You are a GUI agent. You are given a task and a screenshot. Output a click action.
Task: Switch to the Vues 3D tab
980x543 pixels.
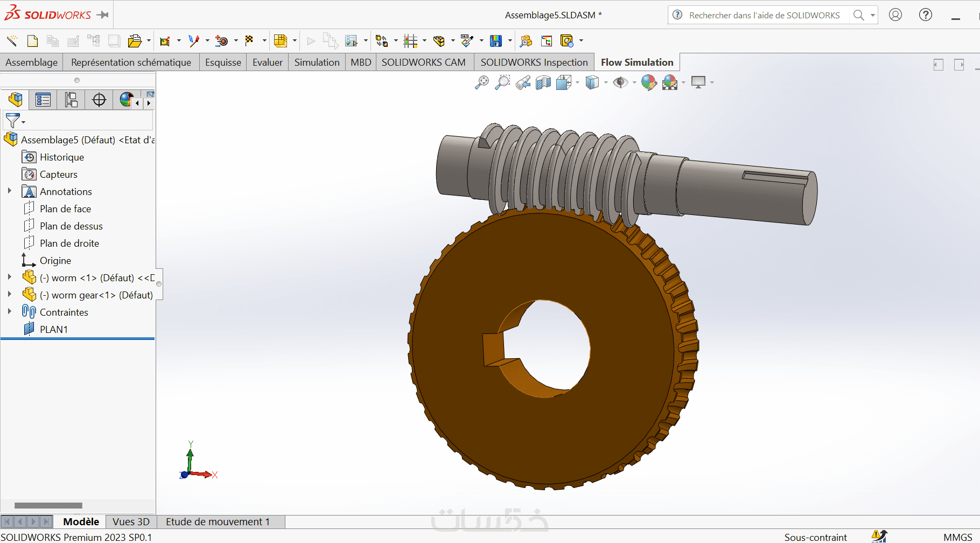point(131,521)
